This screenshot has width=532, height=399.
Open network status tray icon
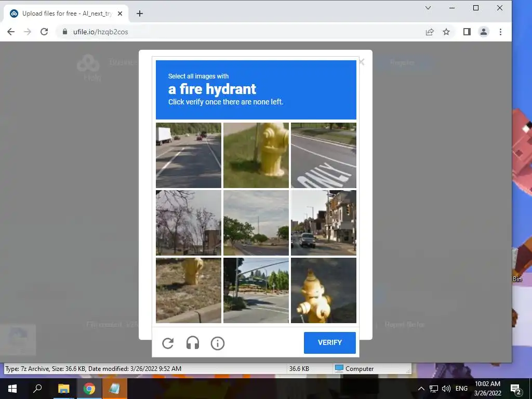434,389
